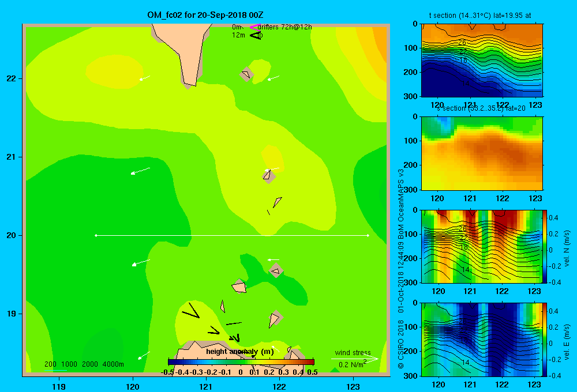
Task: Pick the dark red 0.5 end of height anomaly colorbar
Action: coord(312,362)
